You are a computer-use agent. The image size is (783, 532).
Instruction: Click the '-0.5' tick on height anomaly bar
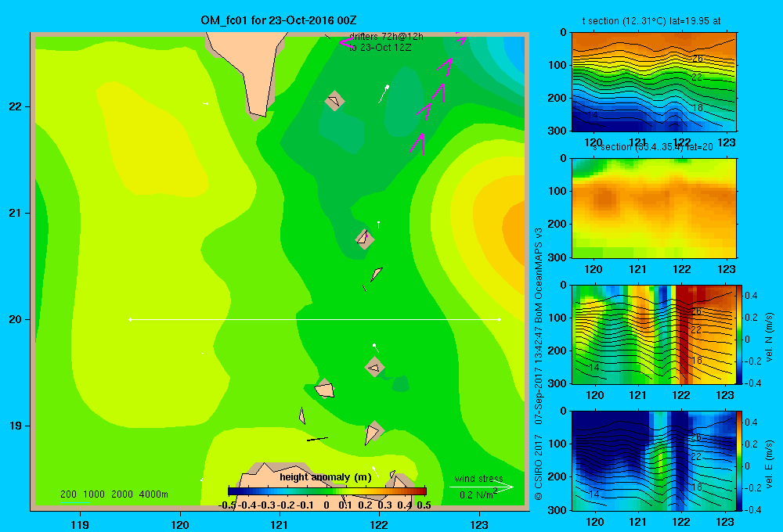click(227, 505)
